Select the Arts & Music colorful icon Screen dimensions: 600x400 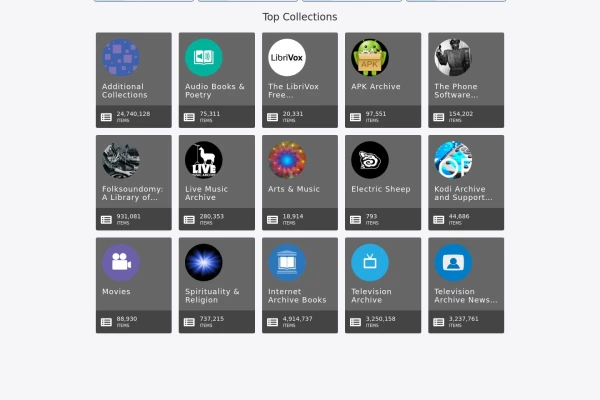tap(287, 160)
